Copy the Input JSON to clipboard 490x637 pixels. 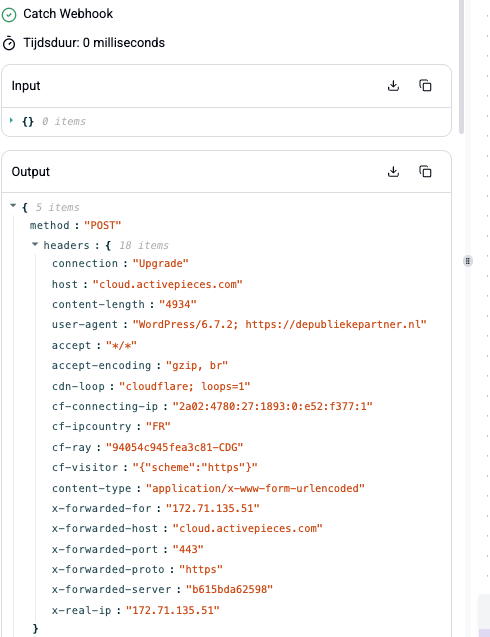tap(425, 86)
